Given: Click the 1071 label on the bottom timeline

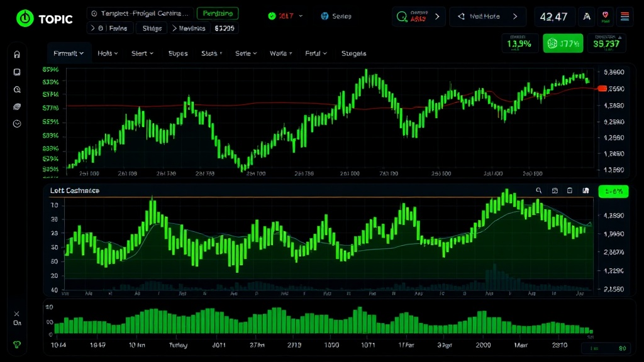Looking at the screenshot, I should [368, 345].
